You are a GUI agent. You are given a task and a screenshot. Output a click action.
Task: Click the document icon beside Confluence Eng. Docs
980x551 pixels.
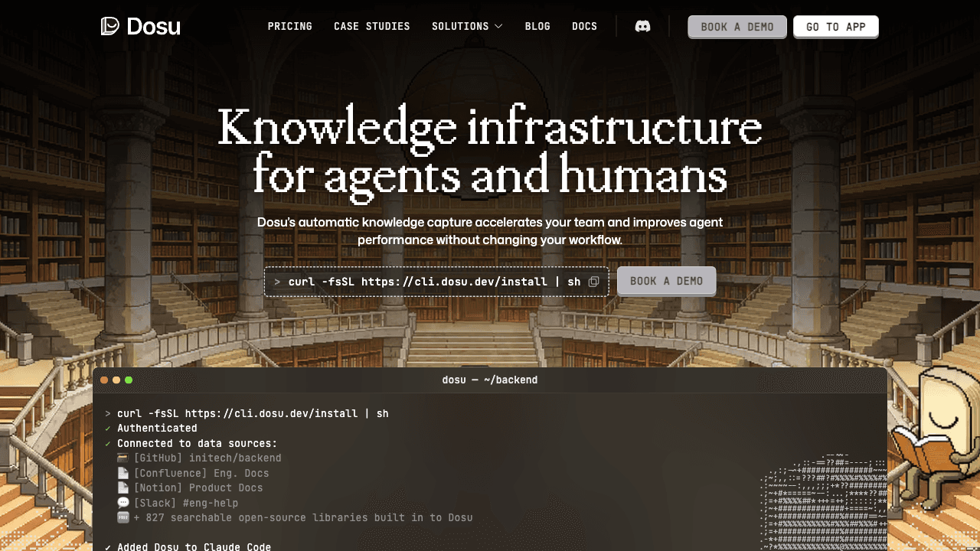click(x=123, y=473)
